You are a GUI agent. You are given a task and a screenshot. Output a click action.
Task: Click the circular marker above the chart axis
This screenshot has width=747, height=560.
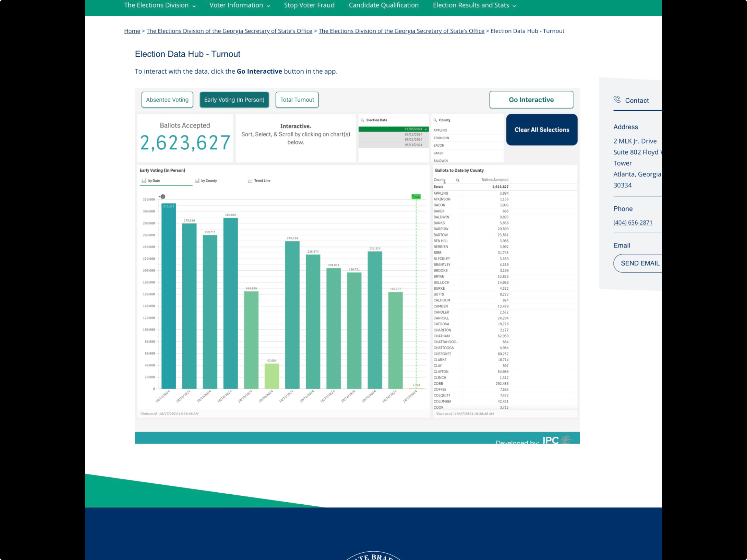(163, 197)
